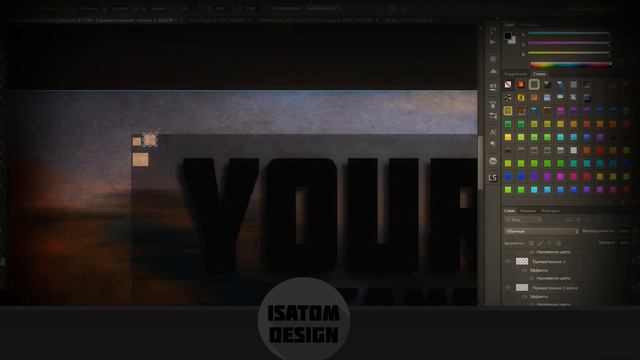Click the lock position icon

[549, 243]
